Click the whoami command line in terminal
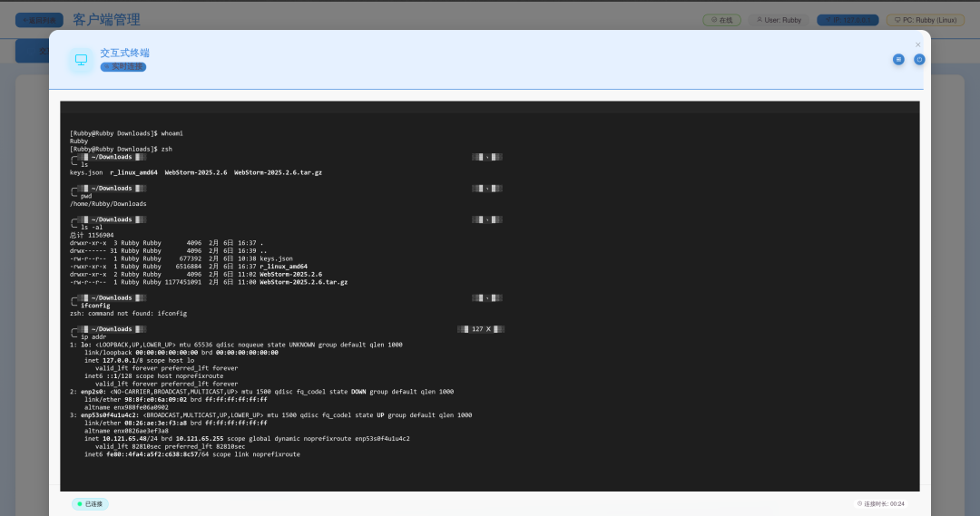Image resolution: width=980 pixels, height=516 pixels. (126, 133)
